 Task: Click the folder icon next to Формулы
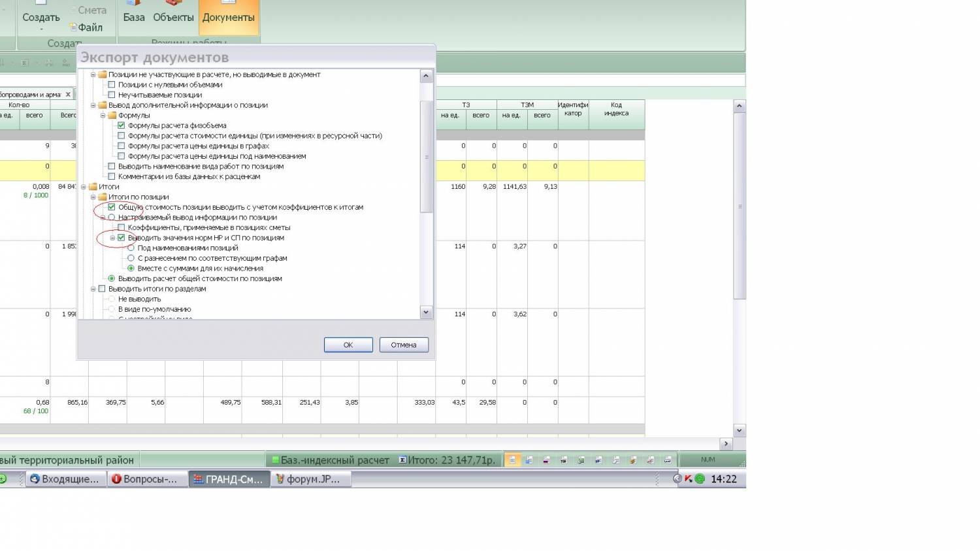pos(112,115)
